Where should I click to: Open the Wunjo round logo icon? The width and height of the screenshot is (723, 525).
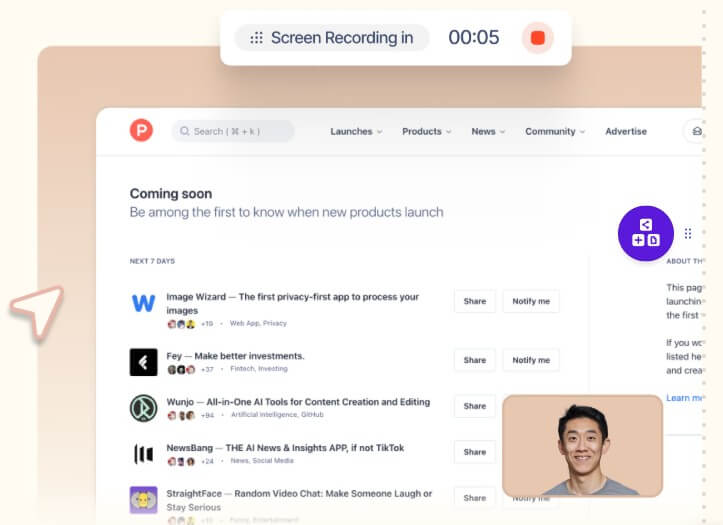[143, 408]
